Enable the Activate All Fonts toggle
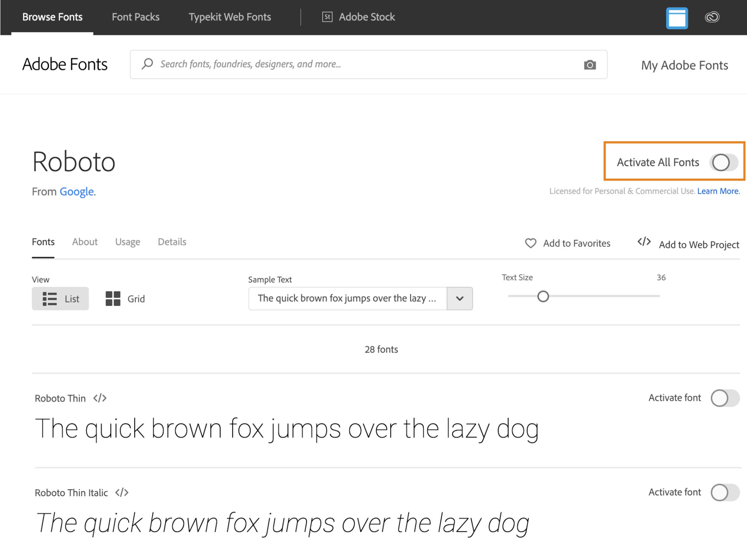Screen dimensions: 747x560 (x=722, y=162)
